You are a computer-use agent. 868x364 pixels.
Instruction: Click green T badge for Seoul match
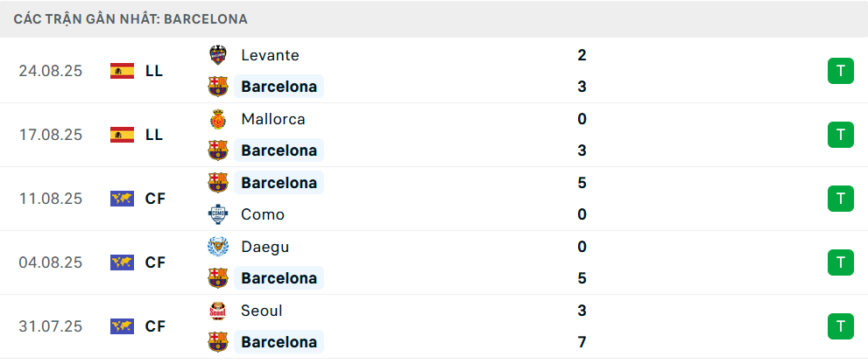pyautogui.click(x=840, y=326)
